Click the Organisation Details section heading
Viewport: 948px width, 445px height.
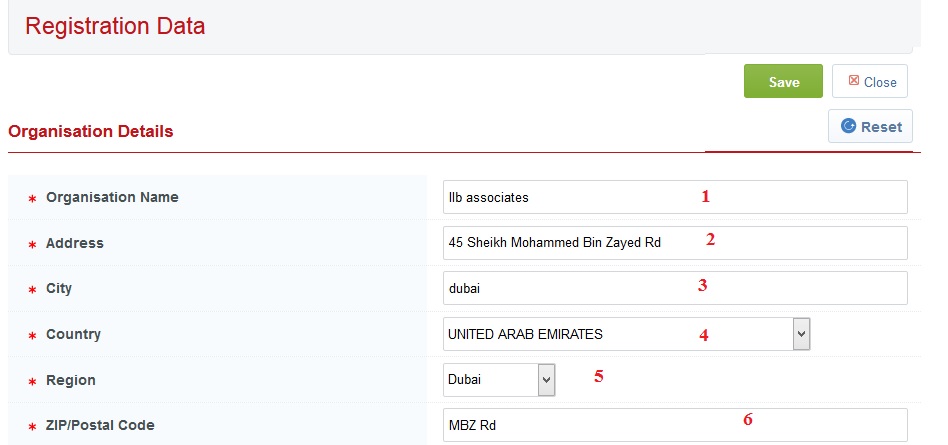pyautogui.click(x=91, y=131)
